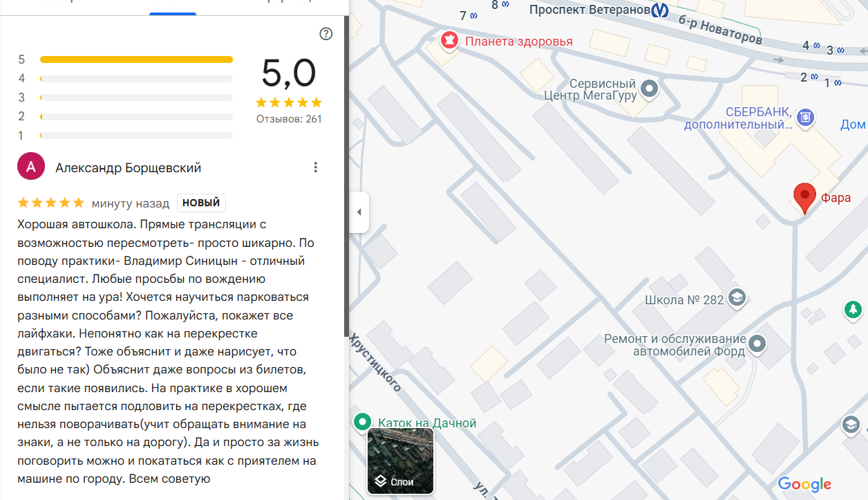Screen dimensions: 868x500
Task: Click the СБЕРБАНК ATM marker icon
Action: 804,118
